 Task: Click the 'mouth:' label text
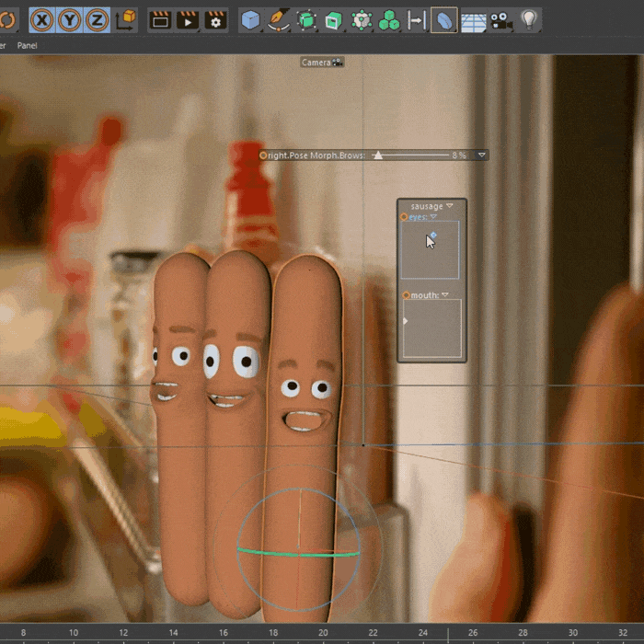click(425, 295)
